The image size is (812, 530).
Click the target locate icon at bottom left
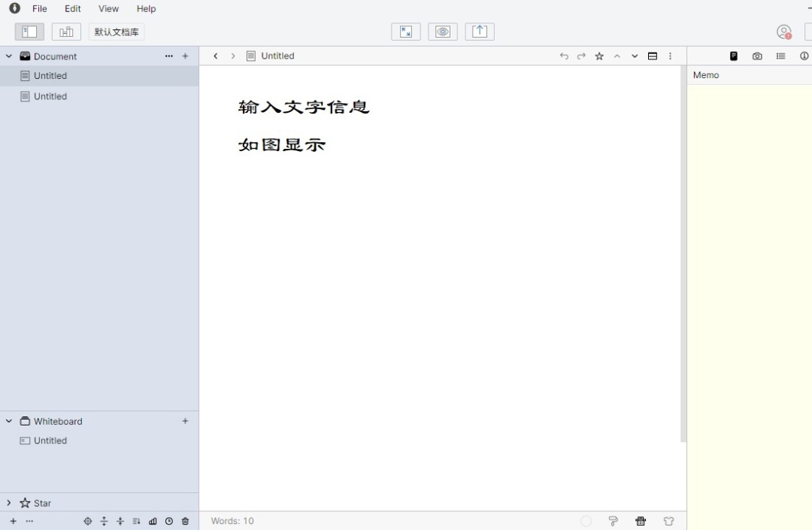pos(87,521)
